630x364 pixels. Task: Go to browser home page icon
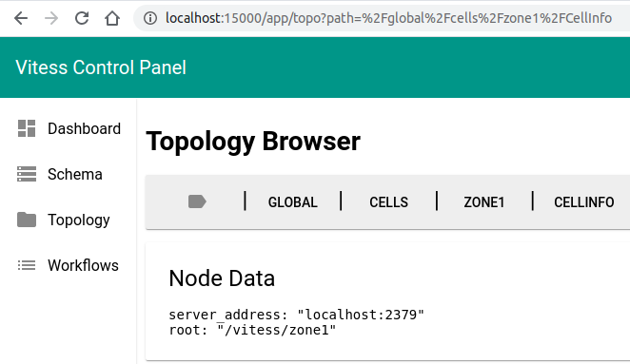[x=112, y=18]
